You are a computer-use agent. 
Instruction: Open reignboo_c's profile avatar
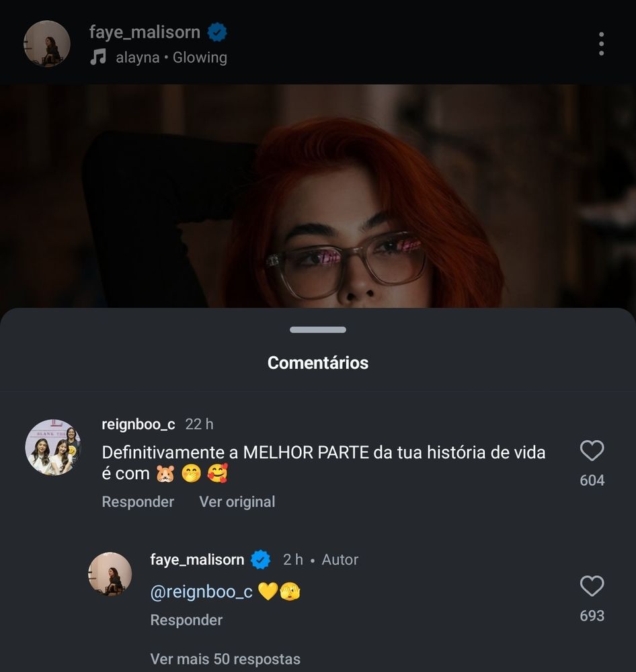(53, 448)
